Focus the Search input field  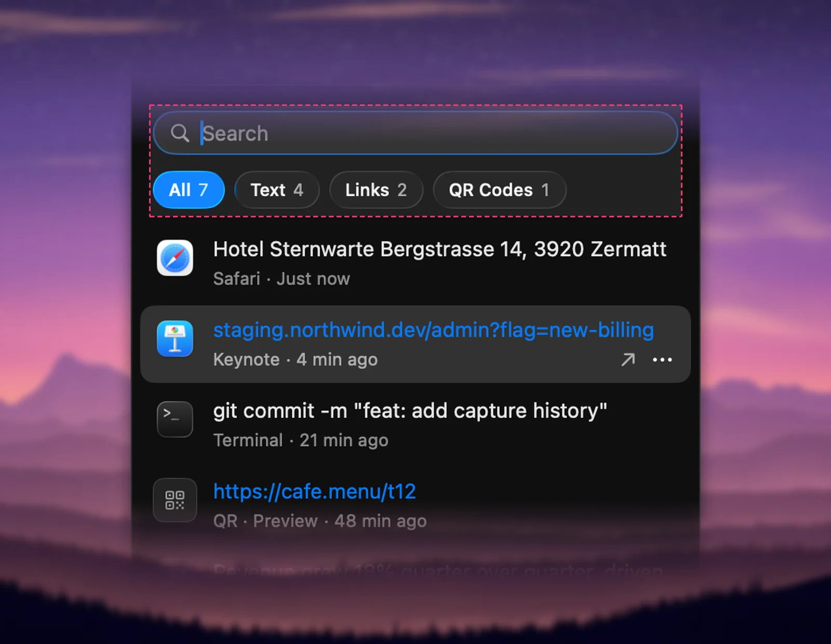pyautogui.click(x=415, y=133)
